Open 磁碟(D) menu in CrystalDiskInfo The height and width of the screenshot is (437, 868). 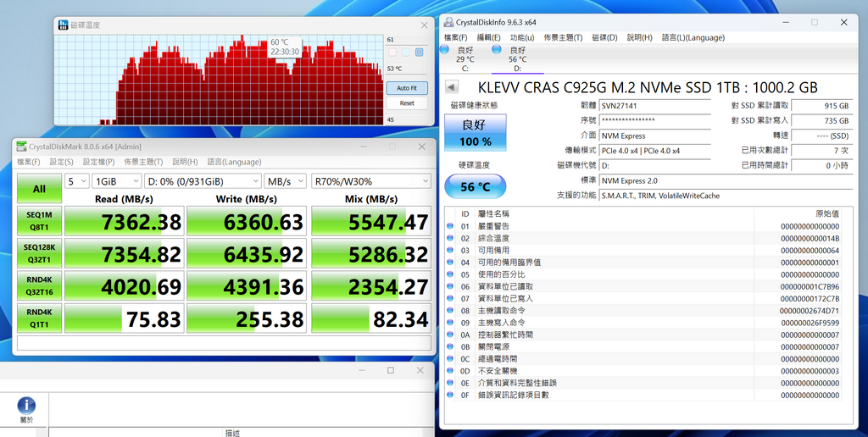pos(604,37)
